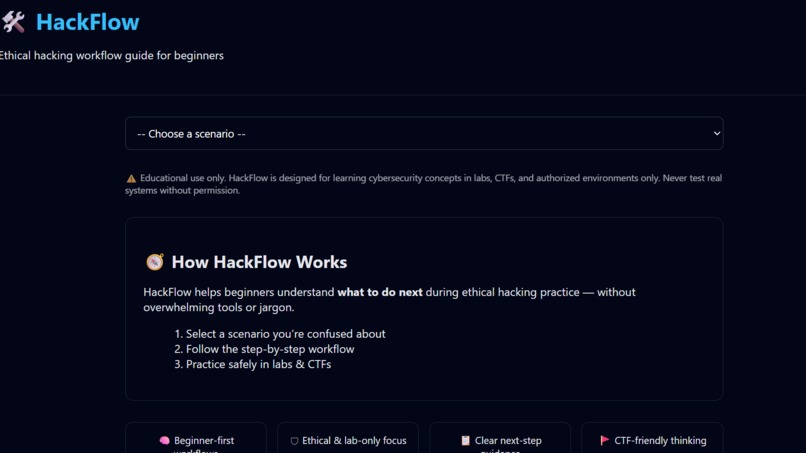Select the Ethical & lab-only focus card

pos(348,438)
